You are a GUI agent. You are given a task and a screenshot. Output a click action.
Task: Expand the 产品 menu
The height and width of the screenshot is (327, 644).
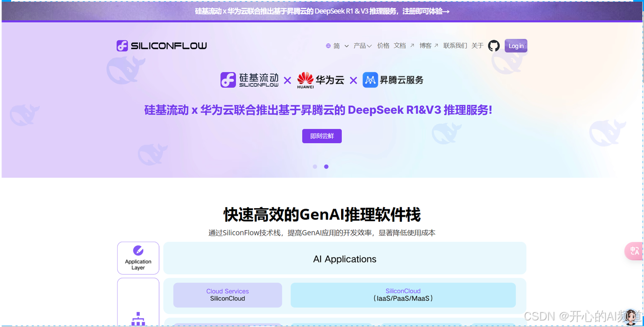pos(362,46)
